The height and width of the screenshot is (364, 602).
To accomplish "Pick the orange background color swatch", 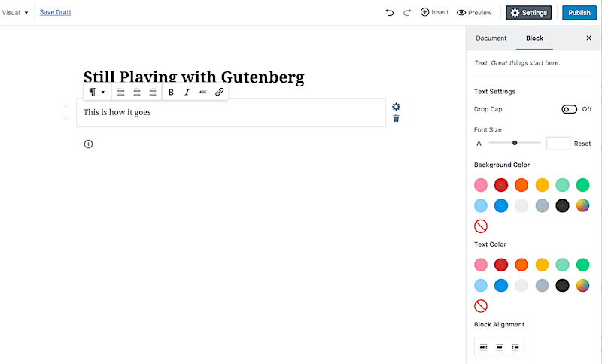I will [521, 185].
